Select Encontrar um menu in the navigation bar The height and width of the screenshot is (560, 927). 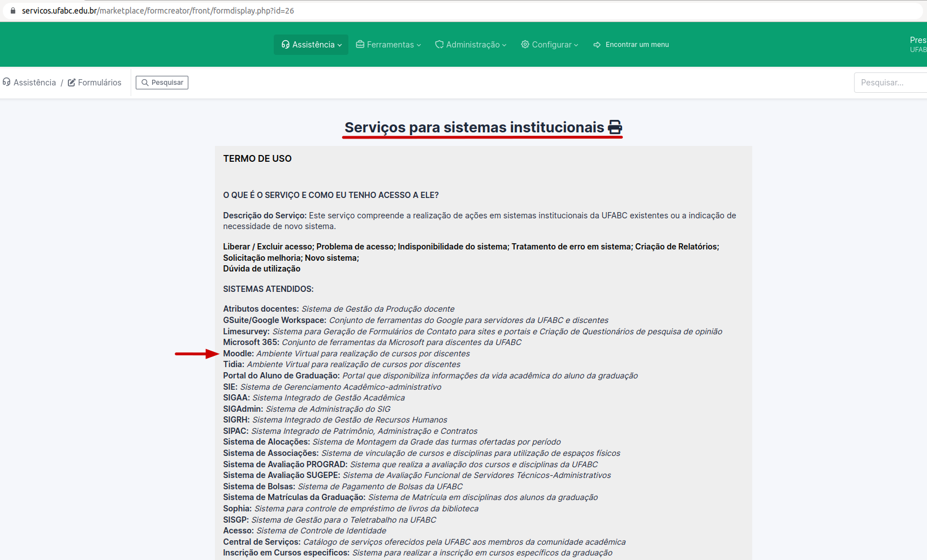tap(637, 44)
